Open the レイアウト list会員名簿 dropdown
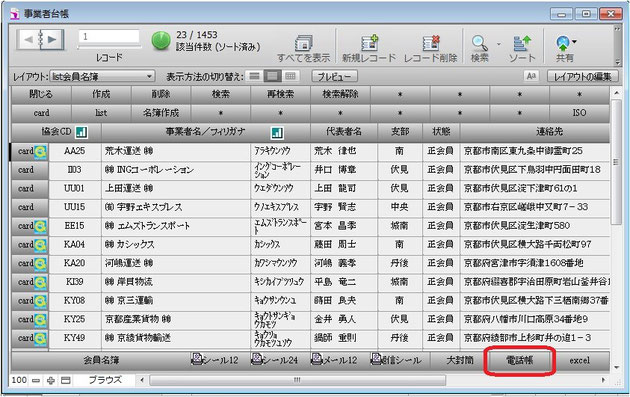The height and width of the screenshot is (397, 630). tap(102, 76)
